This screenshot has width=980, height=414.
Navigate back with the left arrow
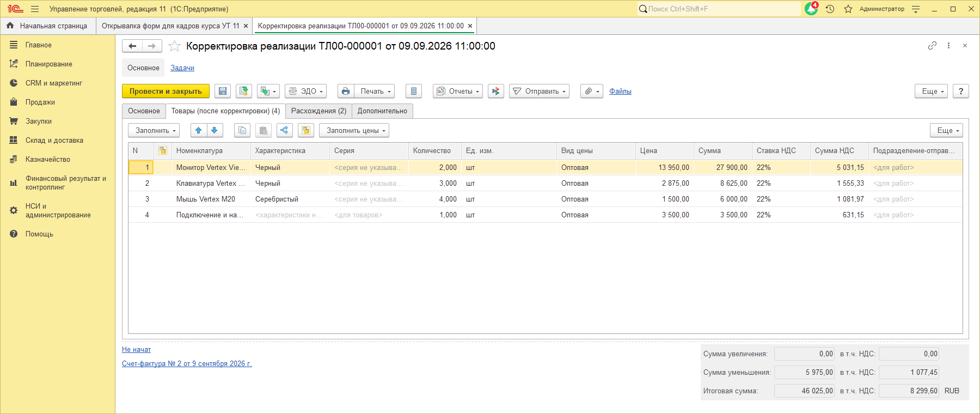point(132,46)
